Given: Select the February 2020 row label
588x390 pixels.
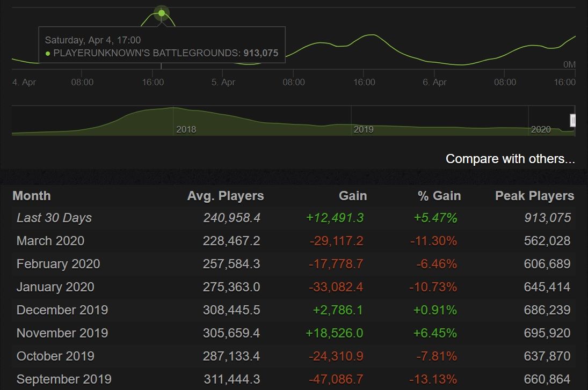Looking at the screenshot, I should (58, 264).
